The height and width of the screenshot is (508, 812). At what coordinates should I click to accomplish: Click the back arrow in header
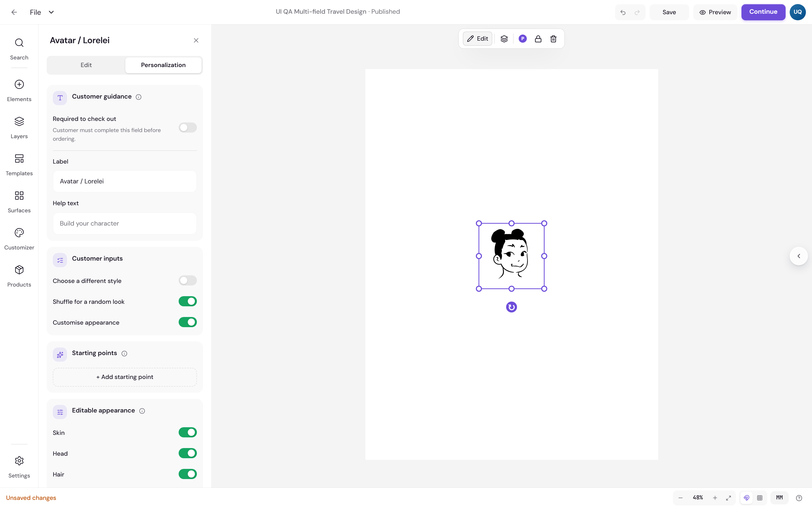tap(14, 12)
